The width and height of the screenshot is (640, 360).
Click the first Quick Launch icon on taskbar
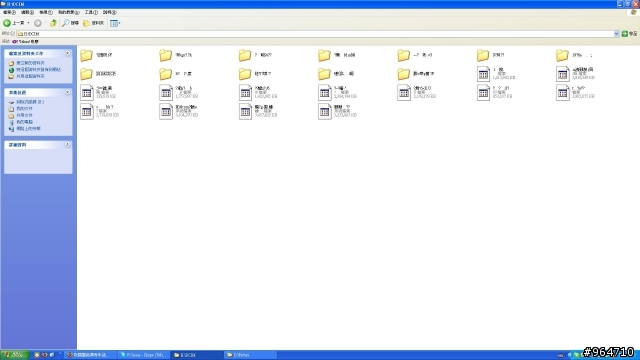(37, 355)
